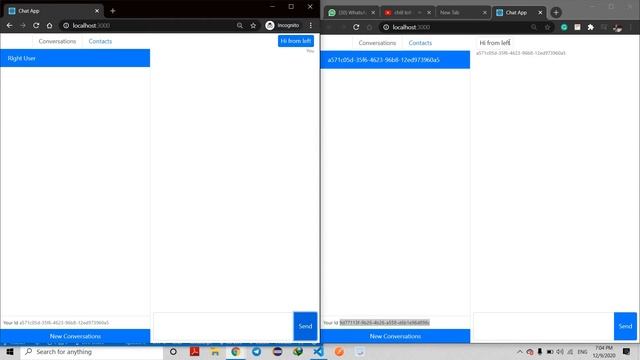The image size is (640, 360).
Task: Click New Conversations in the left window
Action: [x=75, y=336]
